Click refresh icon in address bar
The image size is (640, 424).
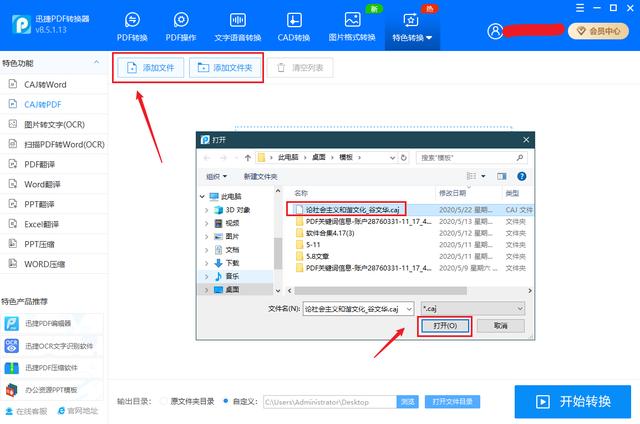coord(404,158)
